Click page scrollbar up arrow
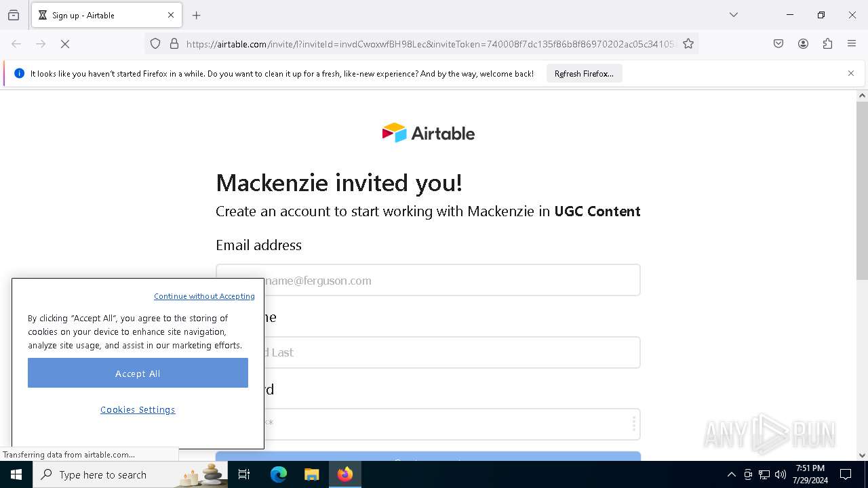The height and width of the screenshot is (488, 868). 862,96
